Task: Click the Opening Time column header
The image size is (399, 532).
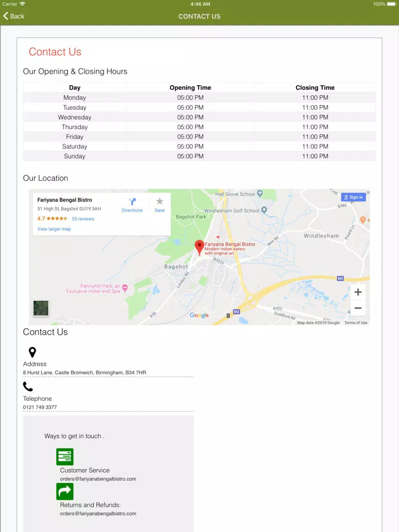Action: [x=190, y=88]
